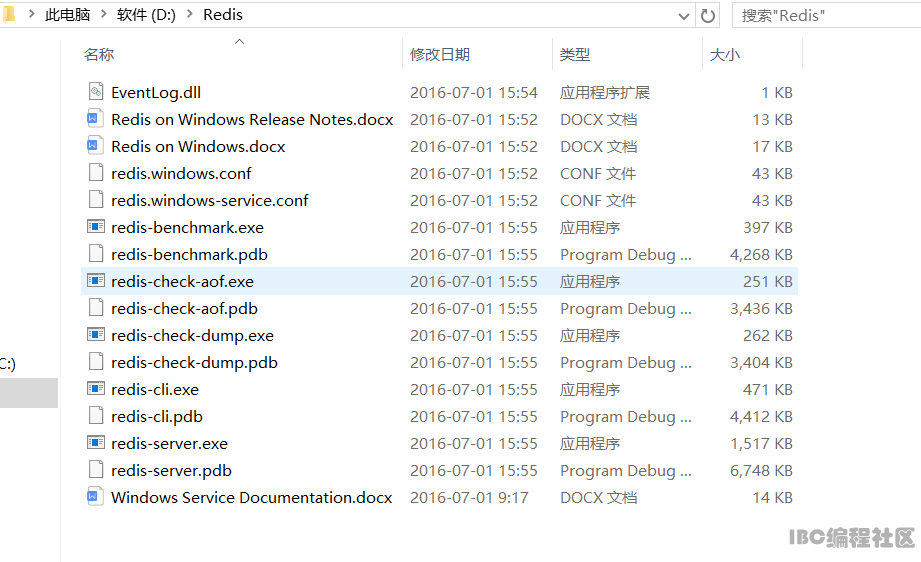This screenshot has width=921, height=562.
Task: Click the 2016-07-01 9:17 modified date
Action: (x=469, y=497)
